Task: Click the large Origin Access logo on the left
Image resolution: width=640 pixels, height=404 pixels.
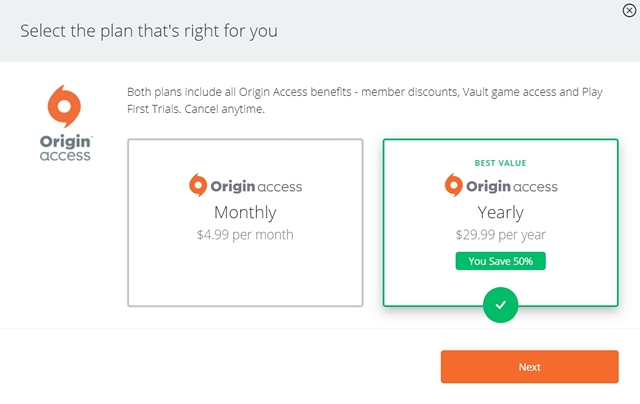Action: pos(65,123)
